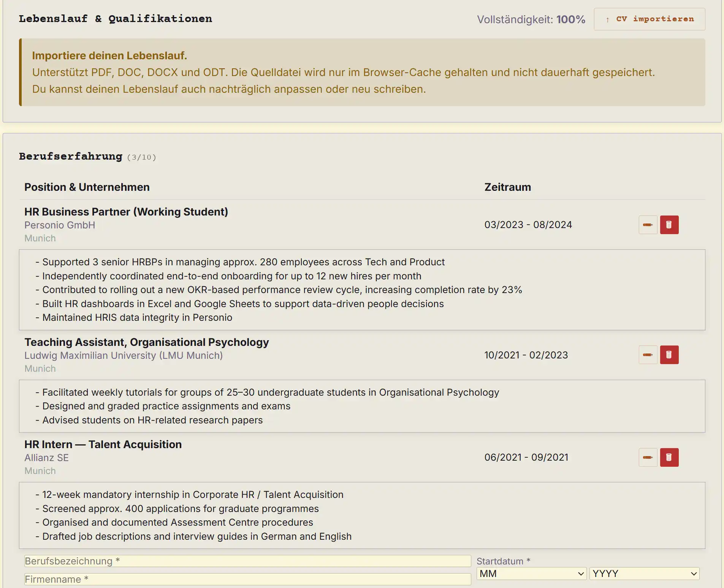The image size is (724, 588).
Task: Collapse the Teaching Assistant entry with minus icon
Action: [648, 355]
